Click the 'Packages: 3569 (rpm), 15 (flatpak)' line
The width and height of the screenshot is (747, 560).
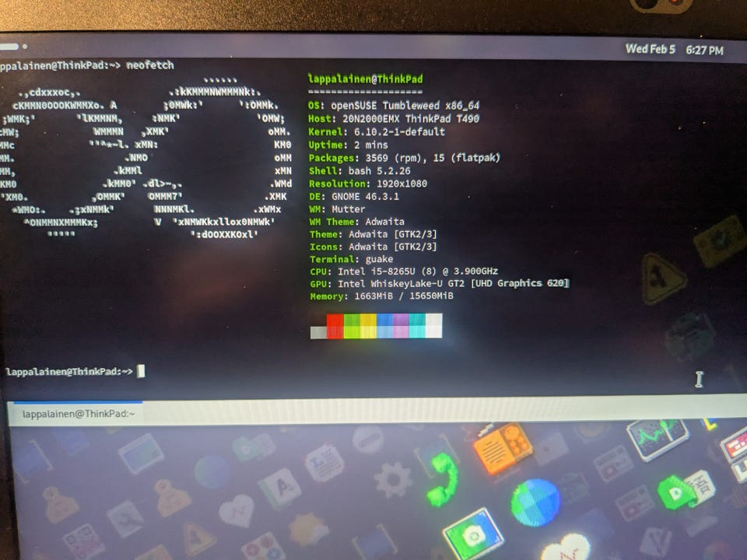(x=405, y=158)
